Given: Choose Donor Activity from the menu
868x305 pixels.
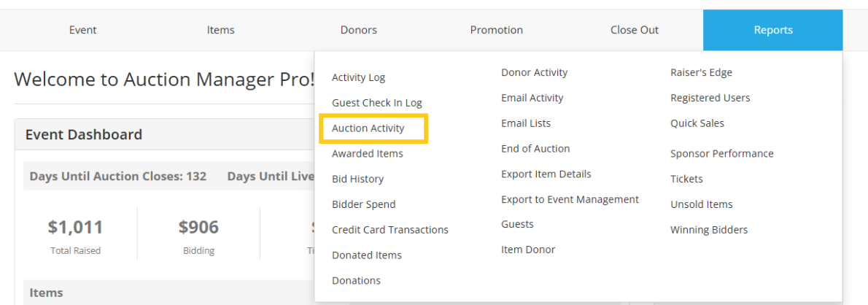Looking at the screenshot, I should click(x=534, y=72).
